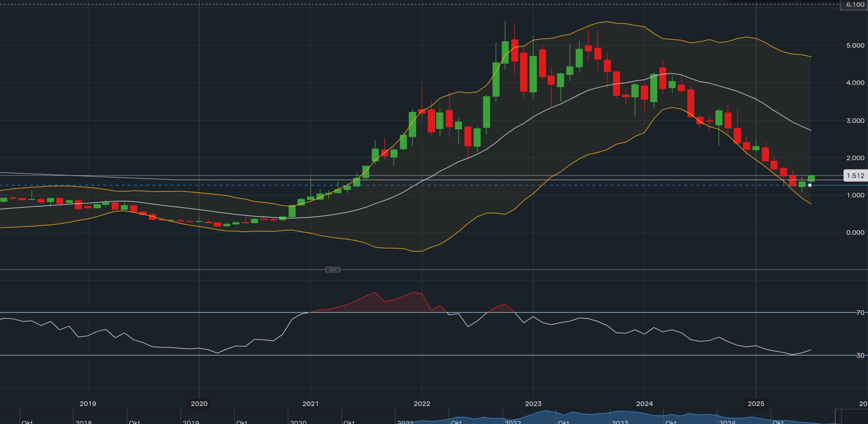868x424 pixels.
Task: Click the 1.512 current price label
Action: click(855, 176)
